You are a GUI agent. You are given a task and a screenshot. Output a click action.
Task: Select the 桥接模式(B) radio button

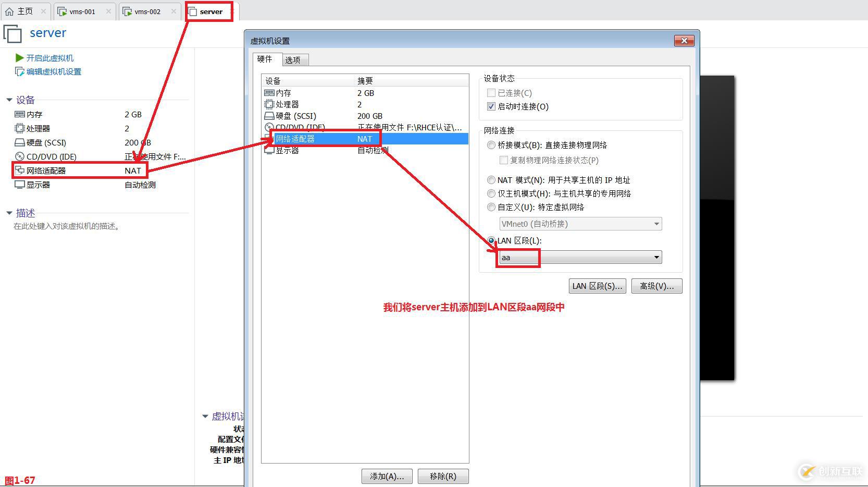pyautogui.click(x=491, y=145)
